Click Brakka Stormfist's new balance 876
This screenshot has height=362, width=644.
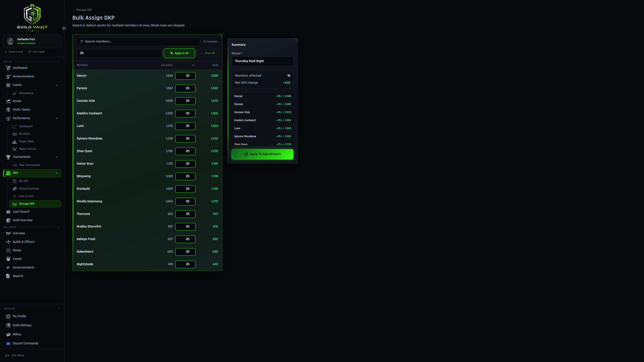(x=215, y=227)
